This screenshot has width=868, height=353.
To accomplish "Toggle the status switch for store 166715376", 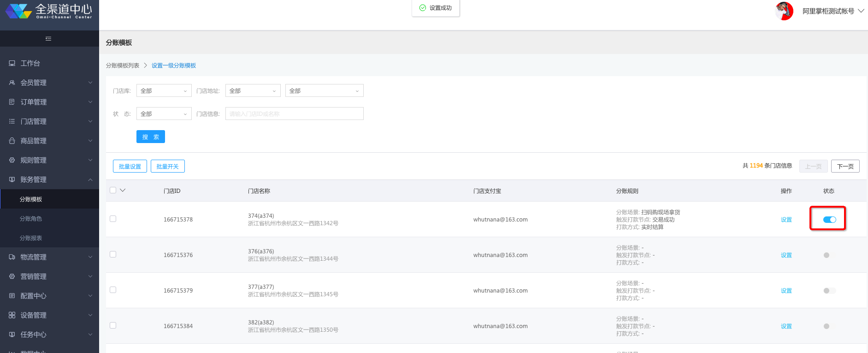I will pyautogui.click(x=830, y=255).
